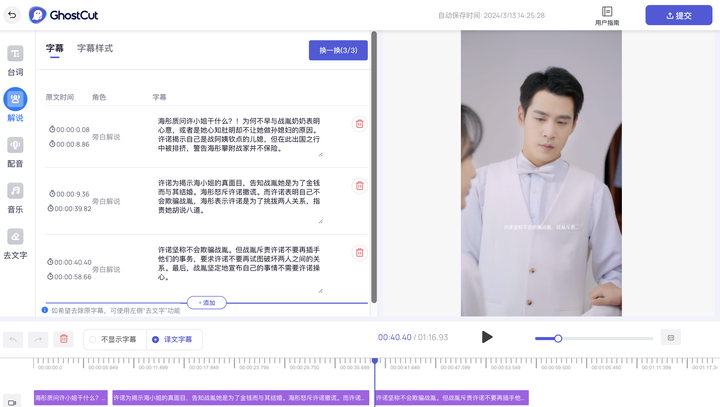
Task: Select timeline clip 海彤质问许小姐干什么
Action: 71,398
